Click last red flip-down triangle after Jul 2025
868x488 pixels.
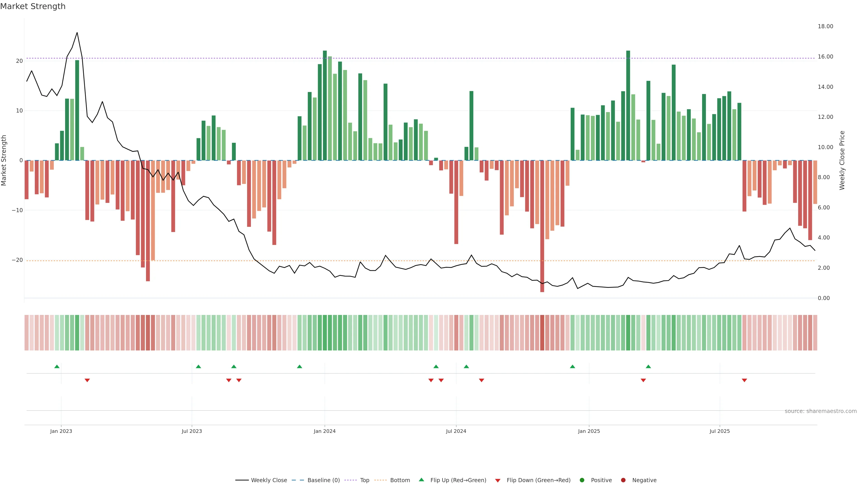point(744,380)
